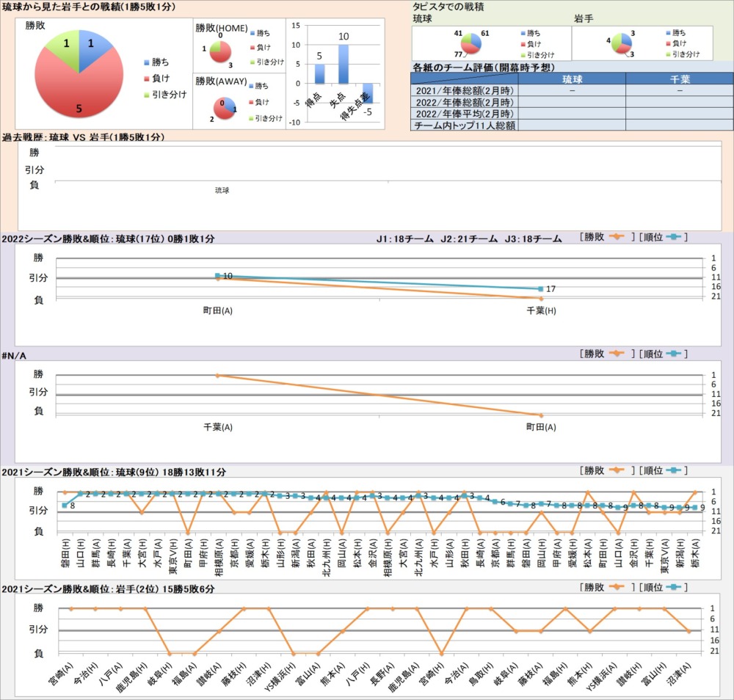The height and width of the screenshot is (700, 734).
Task: Click the 引き分け legend swatch beside the large pie
Action: pos(147,95)
